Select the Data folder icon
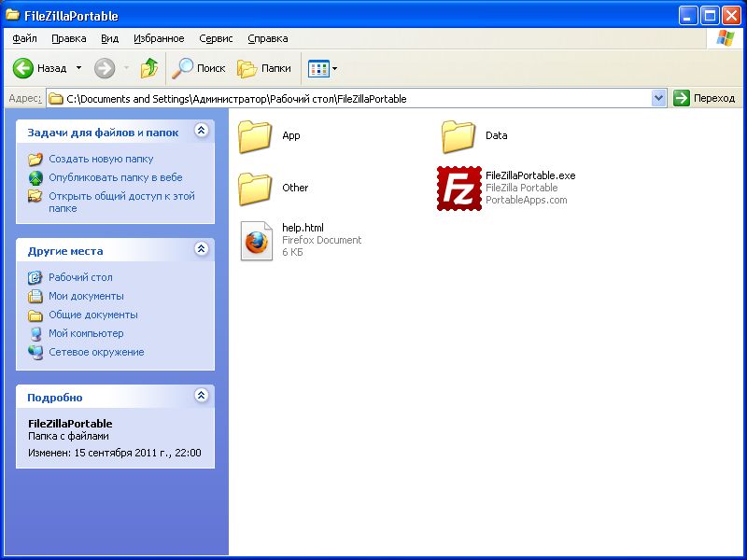Image resolution: width=747 pixels, height=560 pixels. (x=458, y=136)
